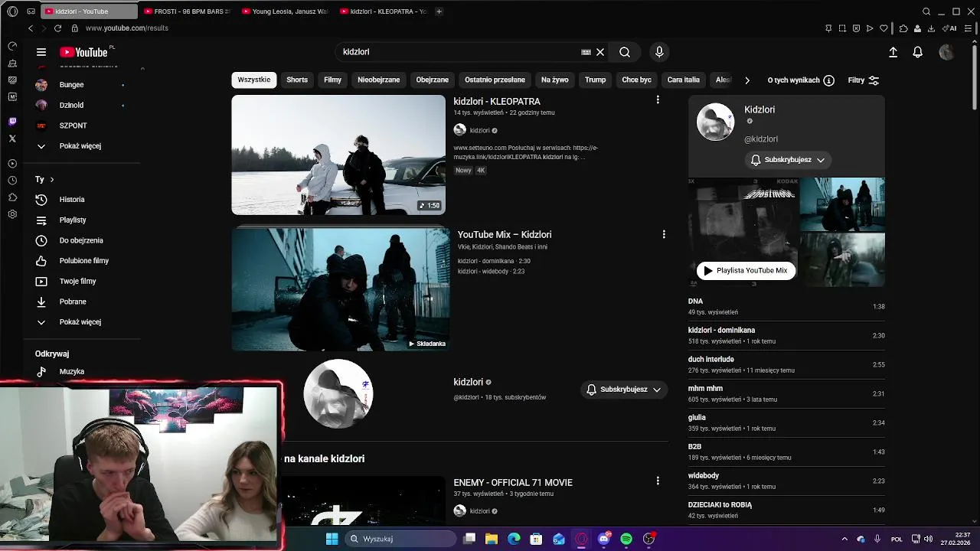Image resolution: width=980 pixels, height=551 pixels.
Task: Open the on-screen keyboard in search box
Action: coord(586,52)
